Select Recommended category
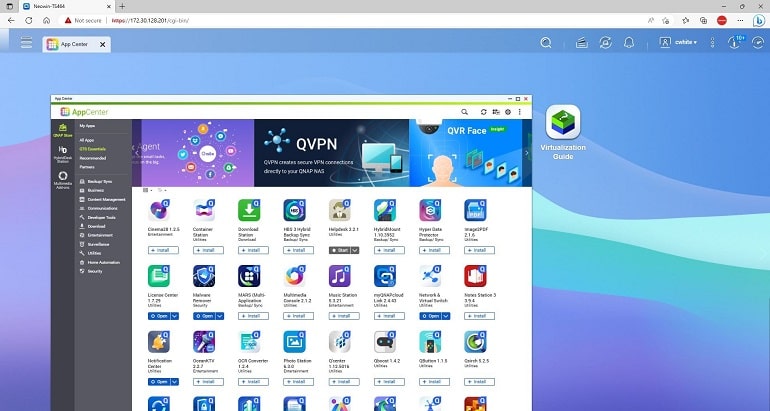 click(93, 158)
